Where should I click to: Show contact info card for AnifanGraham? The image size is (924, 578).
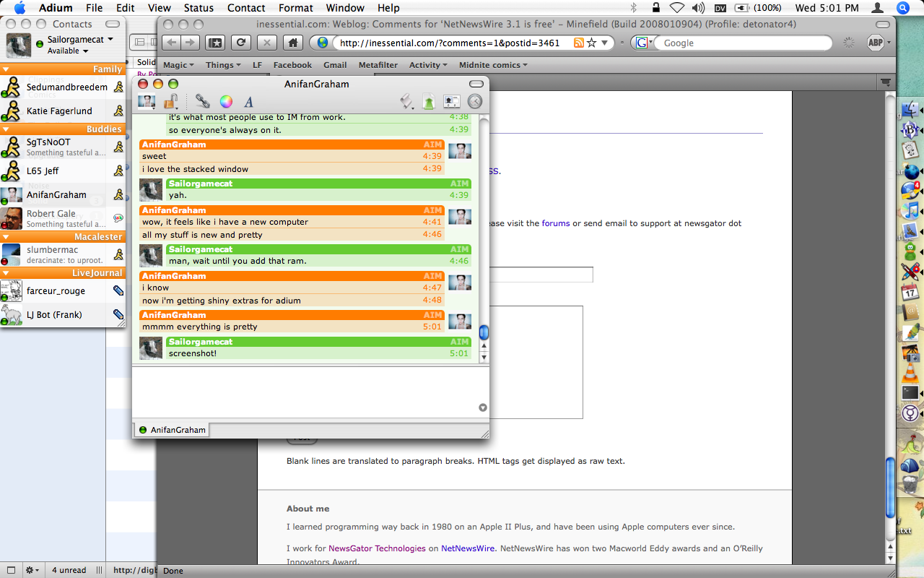coord(452,102)
